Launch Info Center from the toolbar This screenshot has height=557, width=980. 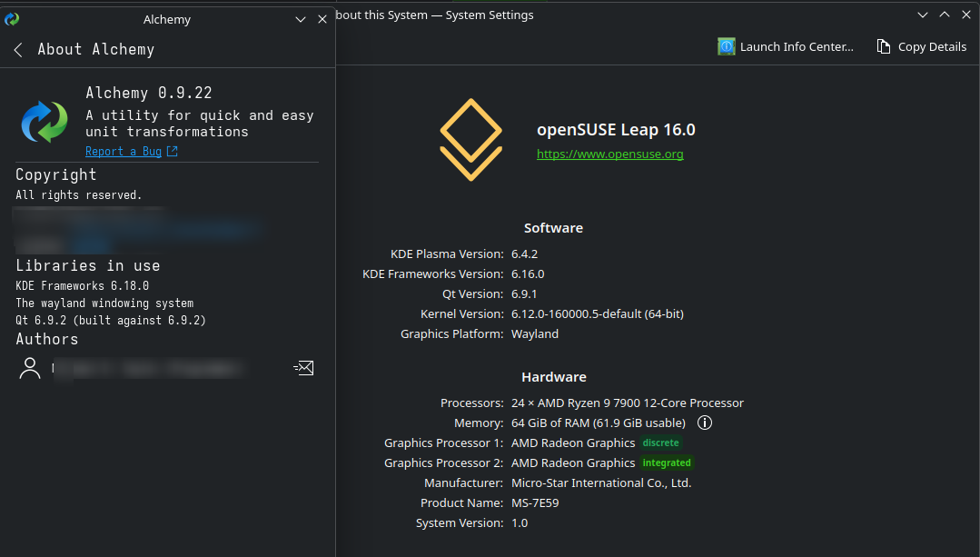tap(786, 46)
